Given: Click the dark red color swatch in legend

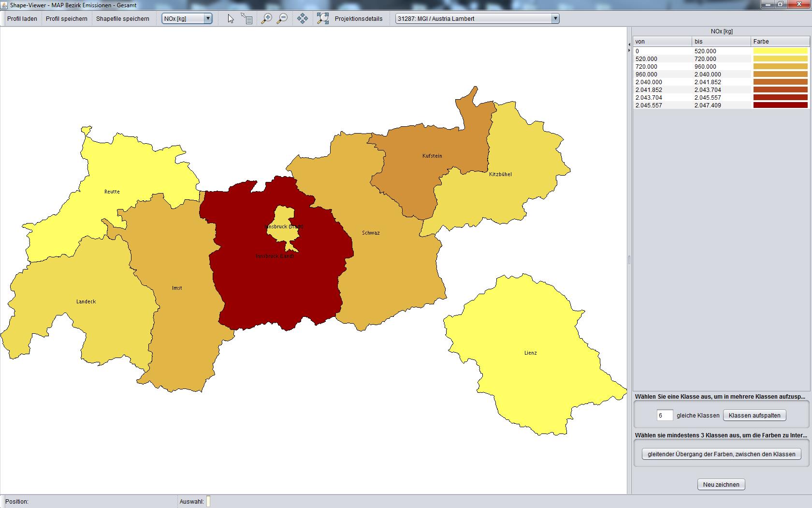Looking at the screenshot, I should tap(780, 105).
